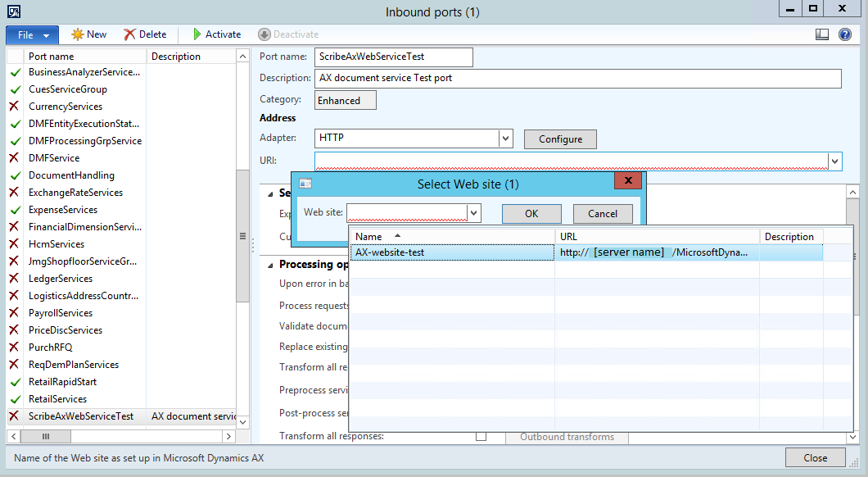Click into the URI input field

point(572,161)
